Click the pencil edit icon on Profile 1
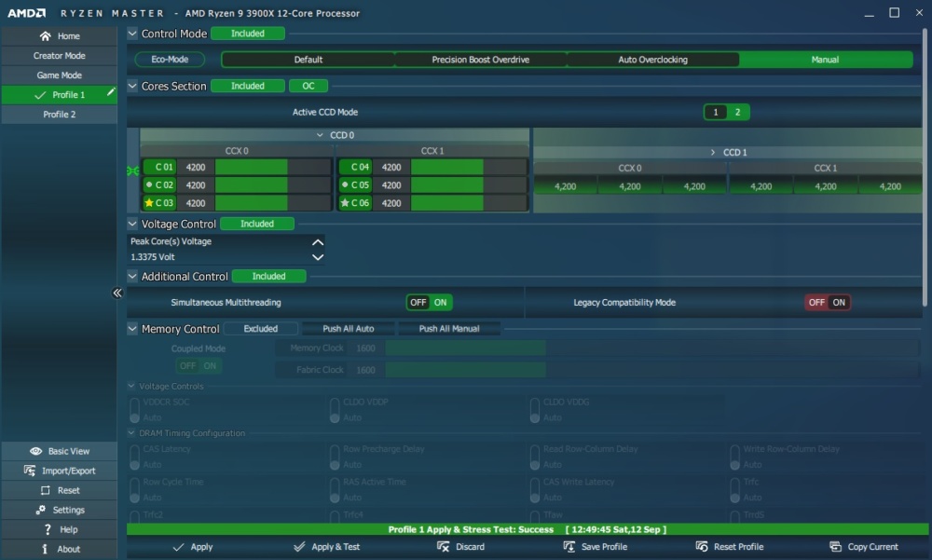Image resolution: width=932 pixels, height=560 pixels. tap(111, 91)
